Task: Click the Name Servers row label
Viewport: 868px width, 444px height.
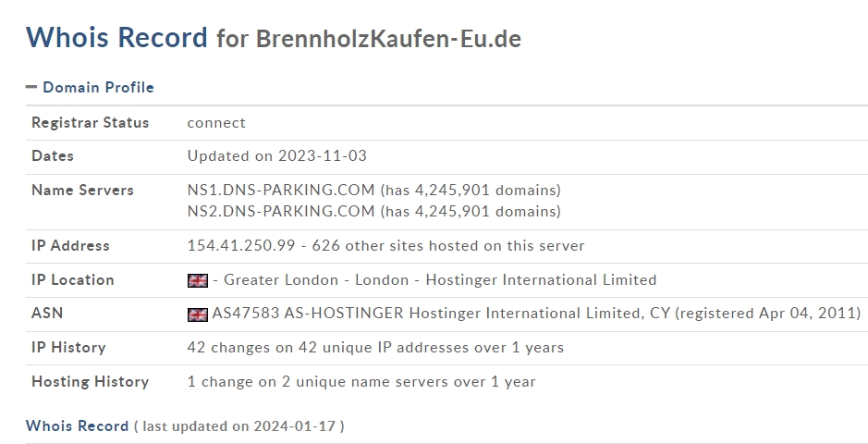Action: click(x=82, y=190)
